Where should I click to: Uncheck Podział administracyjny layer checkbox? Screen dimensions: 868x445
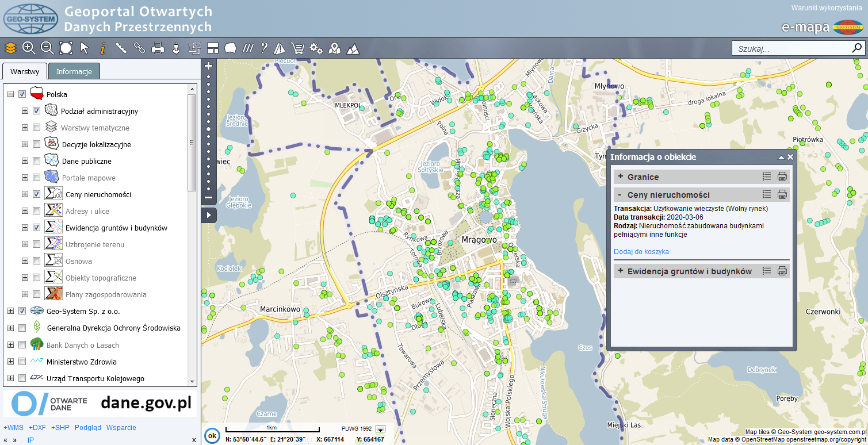[x=37, y=111]
